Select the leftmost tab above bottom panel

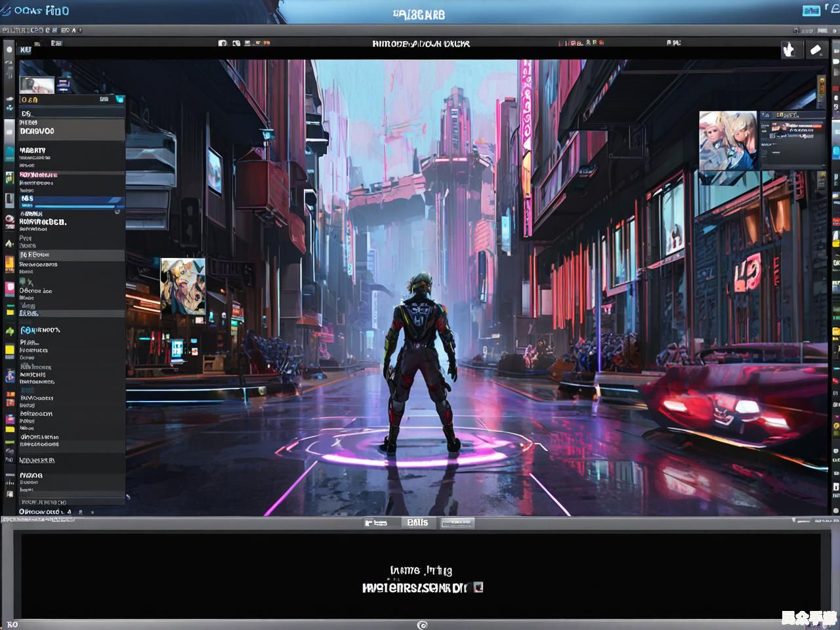[x=376, y=523]
